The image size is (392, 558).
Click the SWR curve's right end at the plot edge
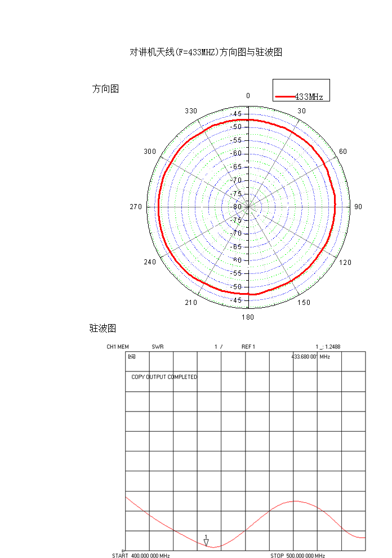pos(364,538)
